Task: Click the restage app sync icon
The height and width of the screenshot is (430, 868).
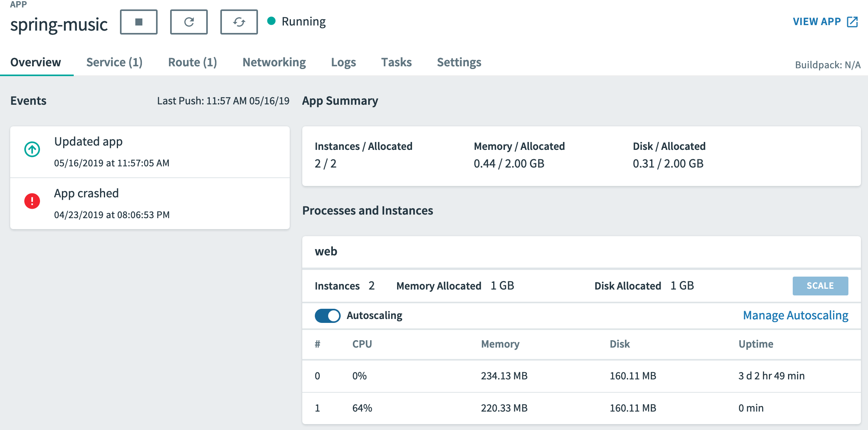Action: click(239, 22)
